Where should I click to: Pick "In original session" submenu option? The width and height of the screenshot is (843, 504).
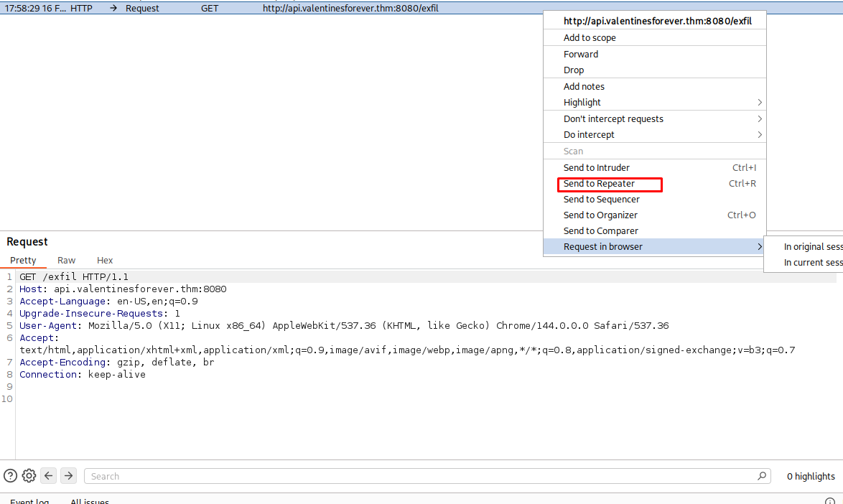(x=813, y=247)
